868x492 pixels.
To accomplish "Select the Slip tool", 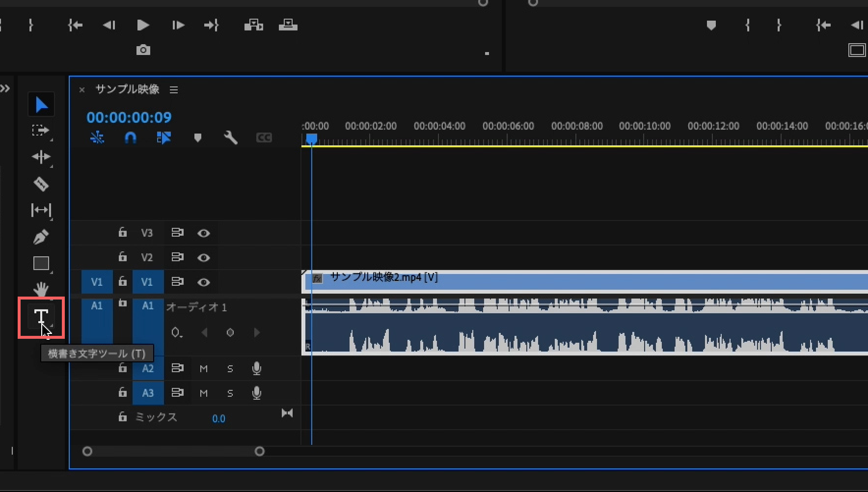I will tap(41, 210).
